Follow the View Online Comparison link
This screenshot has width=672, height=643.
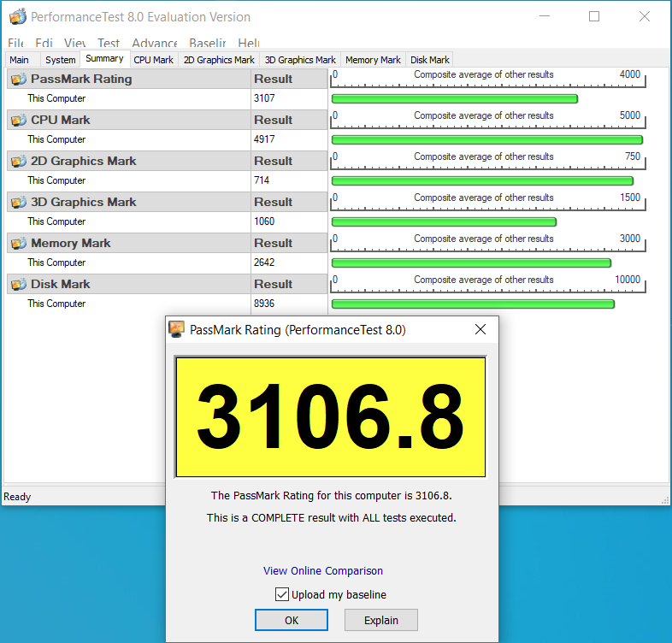point(322,570)
